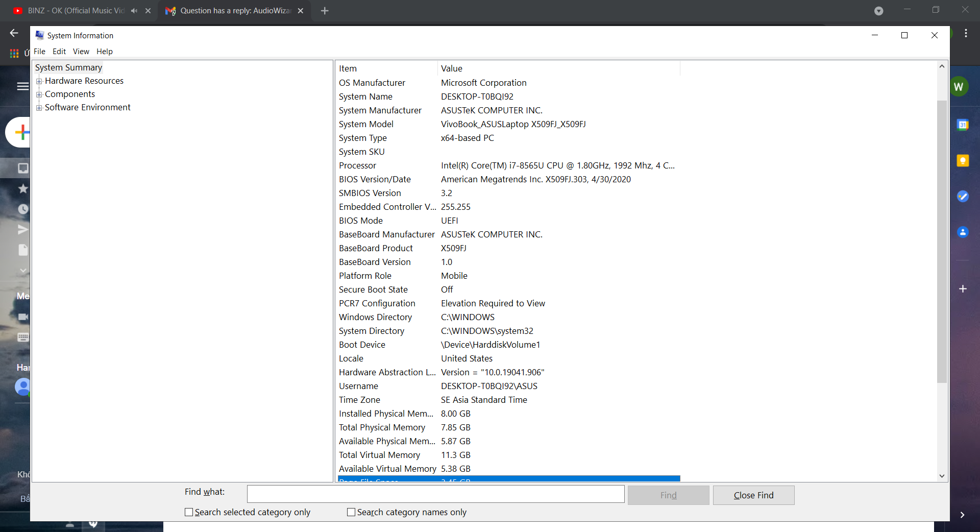Open the Edit menu
Image resolution: width=980 pixels, height=532 pixels.
pos(59,52)
